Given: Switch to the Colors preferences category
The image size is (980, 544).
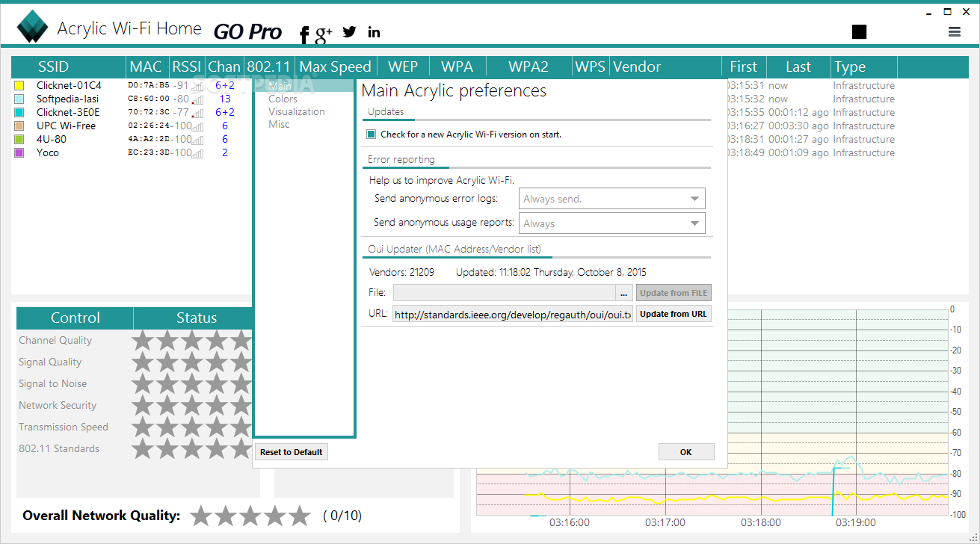Looking at the screenshot, I should (283, 99).
